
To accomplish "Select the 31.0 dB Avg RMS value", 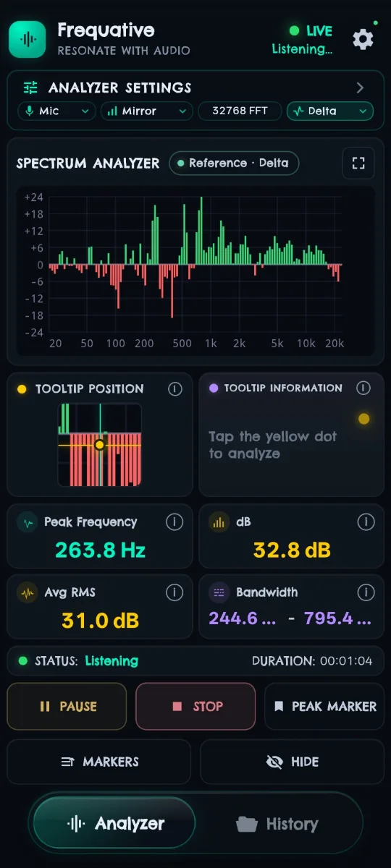I will point(100,620).
